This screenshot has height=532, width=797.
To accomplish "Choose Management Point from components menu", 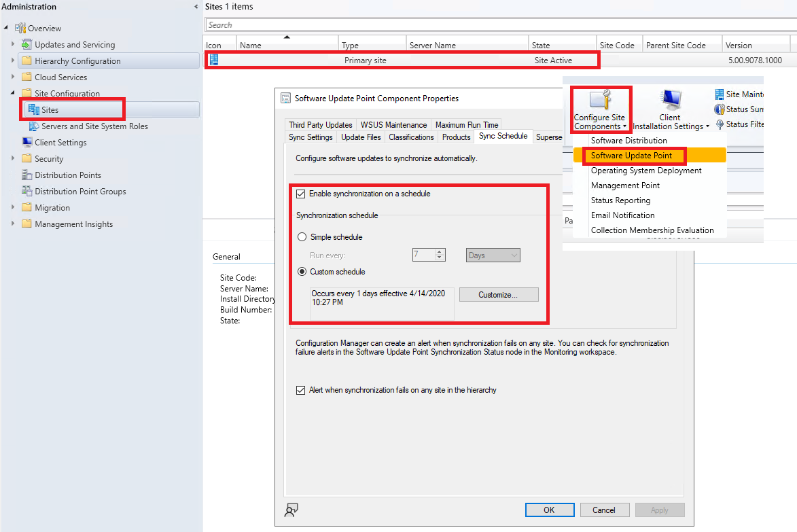I will pos(625,185).
